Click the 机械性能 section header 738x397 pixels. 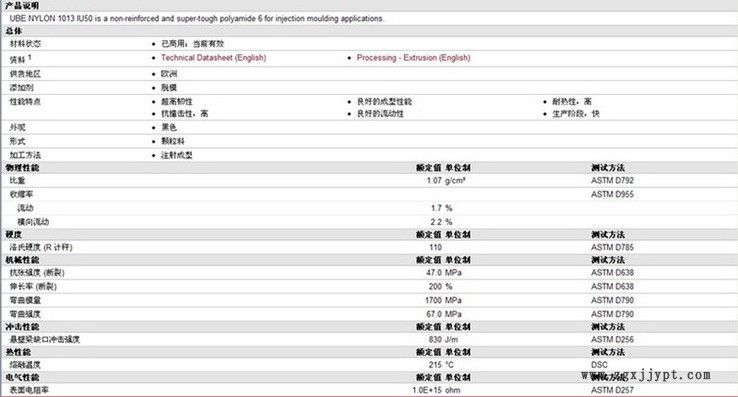[x=22, y=260]
